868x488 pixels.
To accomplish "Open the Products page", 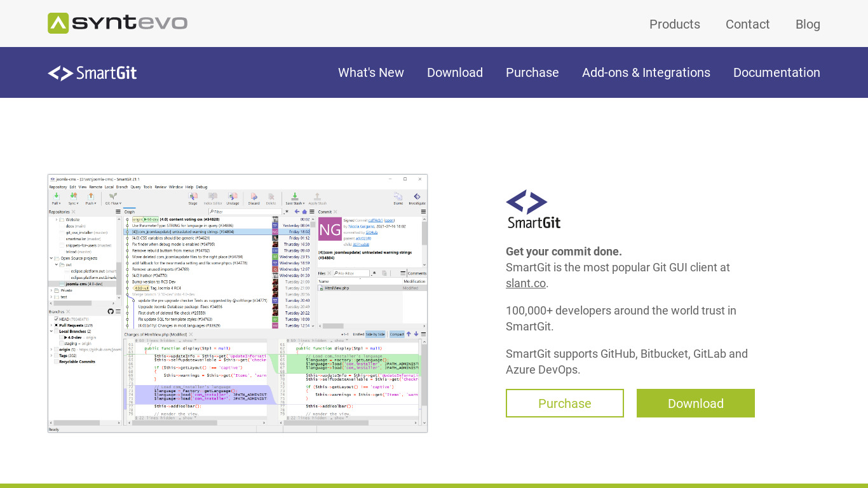I will 675,24.
